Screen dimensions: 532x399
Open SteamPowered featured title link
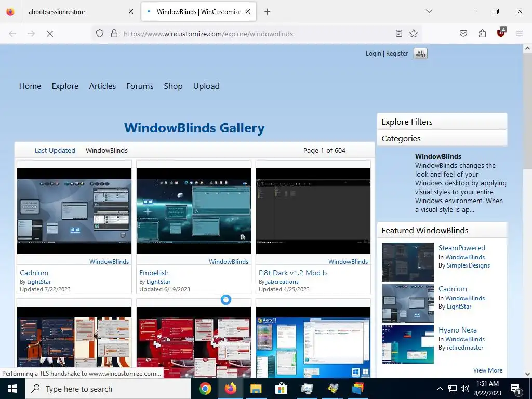point(461,248)
